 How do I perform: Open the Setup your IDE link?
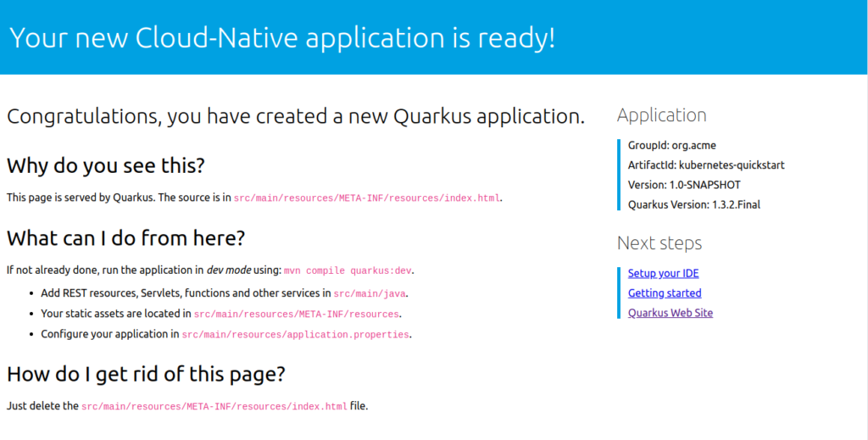(663, 273)
